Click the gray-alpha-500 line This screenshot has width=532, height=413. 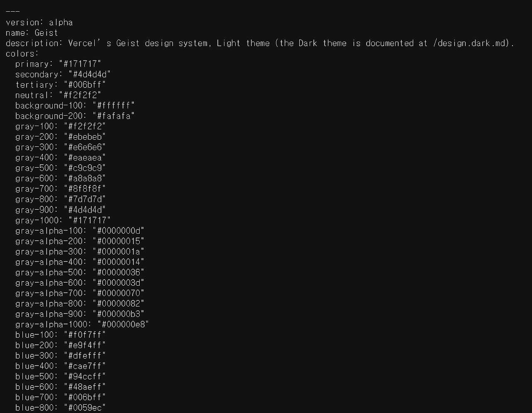[80, 272]
